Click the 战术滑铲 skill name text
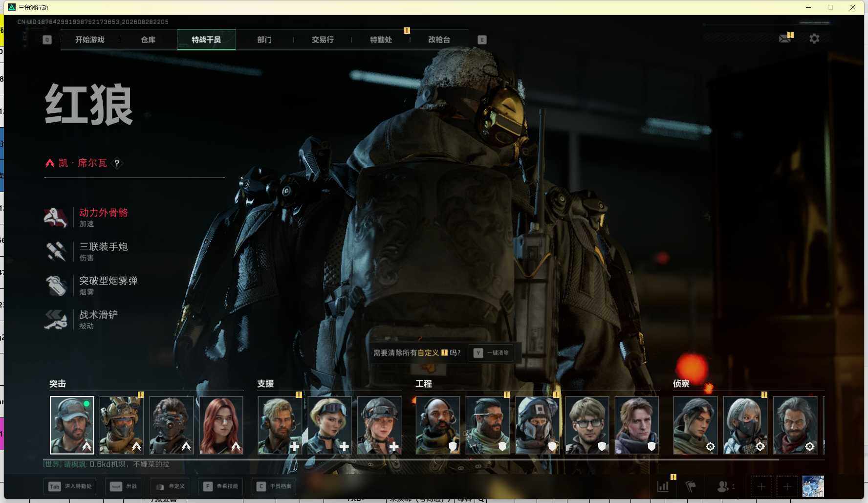Screen dimensions: 868x503 click(99, 315)
